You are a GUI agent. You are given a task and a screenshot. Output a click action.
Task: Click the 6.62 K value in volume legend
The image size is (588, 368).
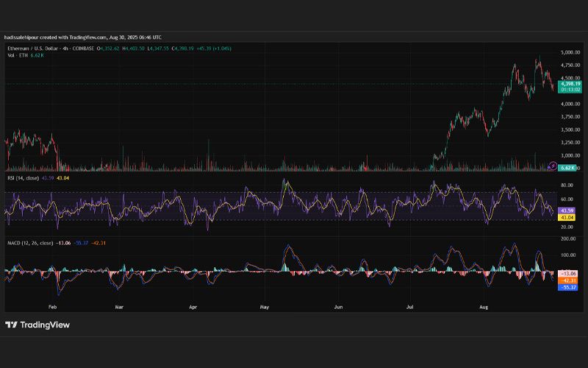tap(37, 55)
